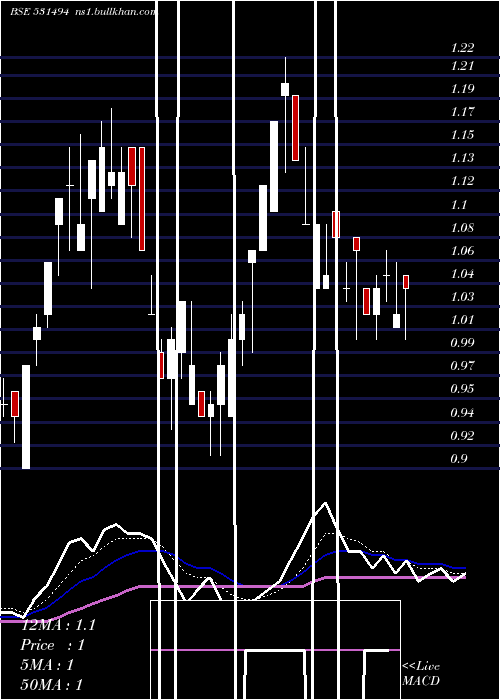Viewport: 500px width, 700px height.
Task: Select the 1.03 price axis label
Action: [x=462, y=296]
